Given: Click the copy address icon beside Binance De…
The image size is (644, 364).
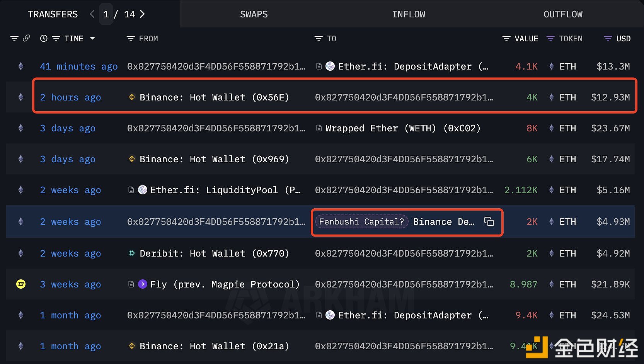Looking at the screenshot, I should [x=489, y=221].
